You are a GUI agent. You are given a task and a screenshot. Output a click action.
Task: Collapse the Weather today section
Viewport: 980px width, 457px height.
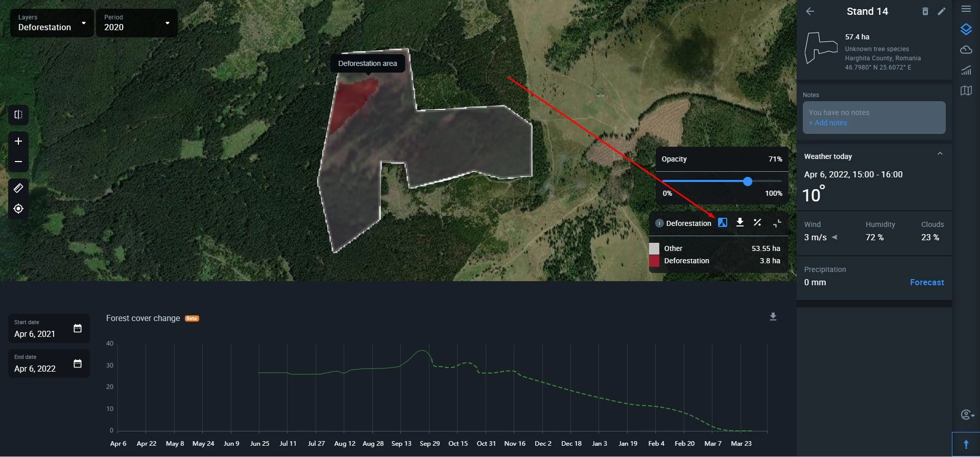(x=940, y=154)
